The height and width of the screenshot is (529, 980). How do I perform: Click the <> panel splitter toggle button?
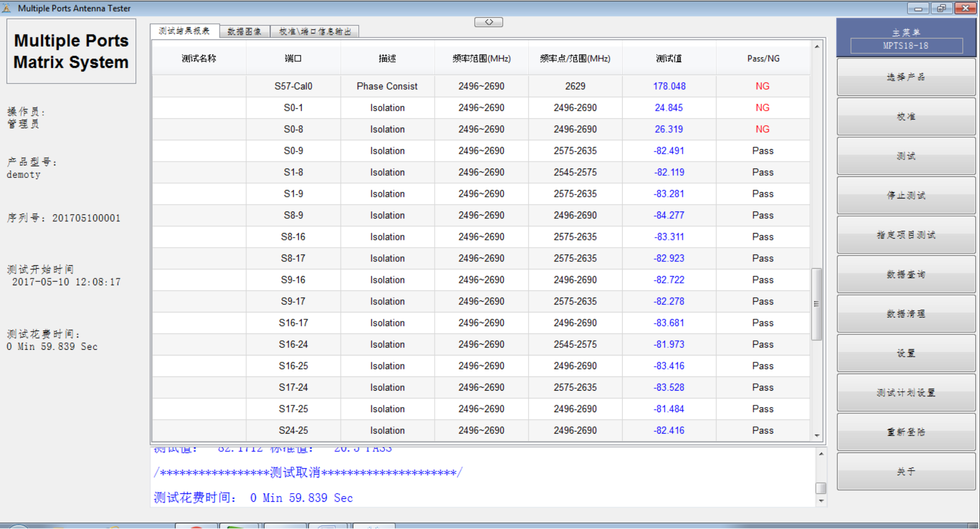[488, 22]
